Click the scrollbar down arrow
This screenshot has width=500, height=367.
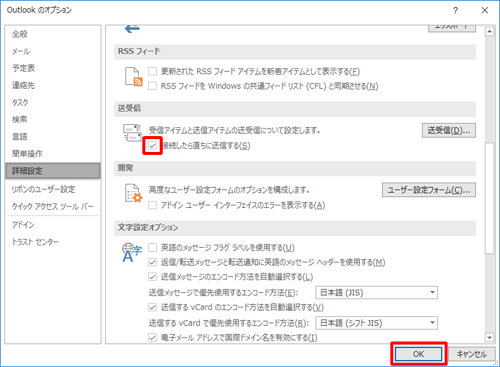click(x=489, y=338)
